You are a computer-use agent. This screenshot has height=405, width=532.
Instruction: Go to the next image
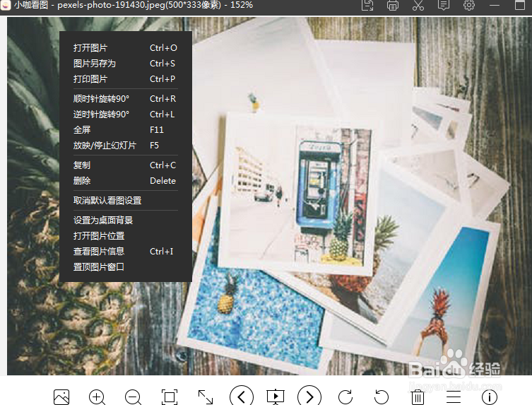tap(309, 397)
